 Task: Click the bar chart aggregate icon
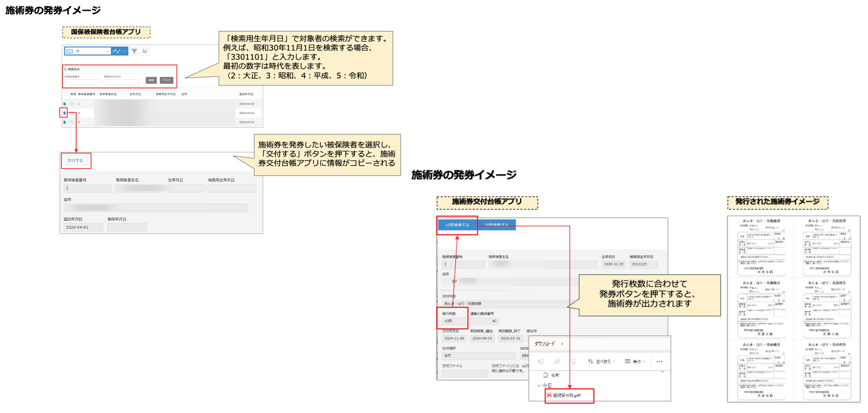tap(145, 51)
